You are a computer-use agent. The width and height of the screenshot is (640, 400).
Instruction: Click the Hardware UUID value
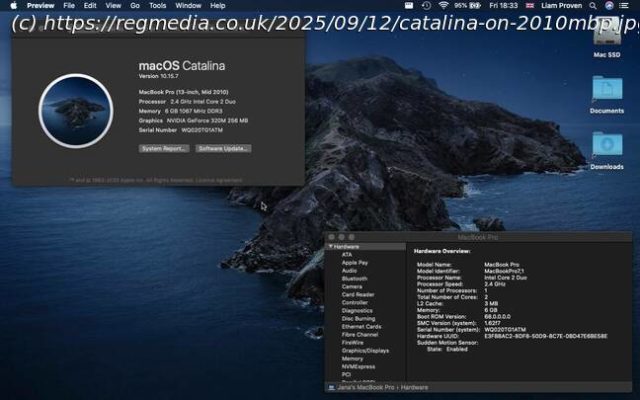(546, 336)
